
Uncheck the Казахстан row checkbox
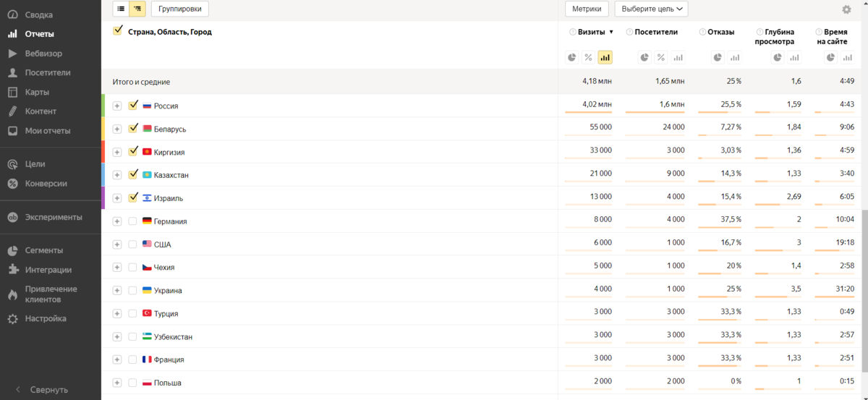tap(132, 174)
